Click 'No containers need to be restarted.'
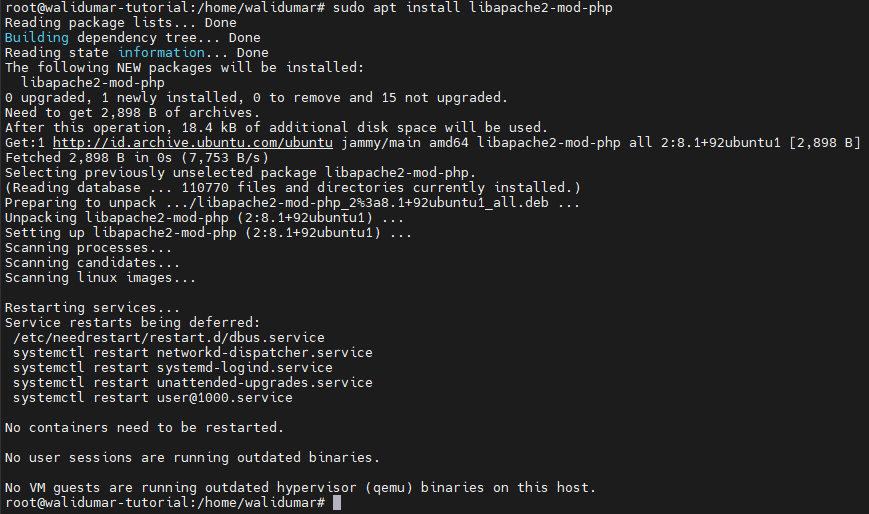 click(144, 428)
